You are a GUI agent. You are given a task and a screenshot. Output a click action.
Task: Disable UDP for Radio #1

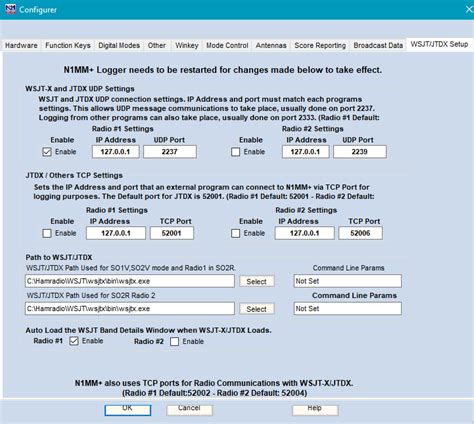47,152
